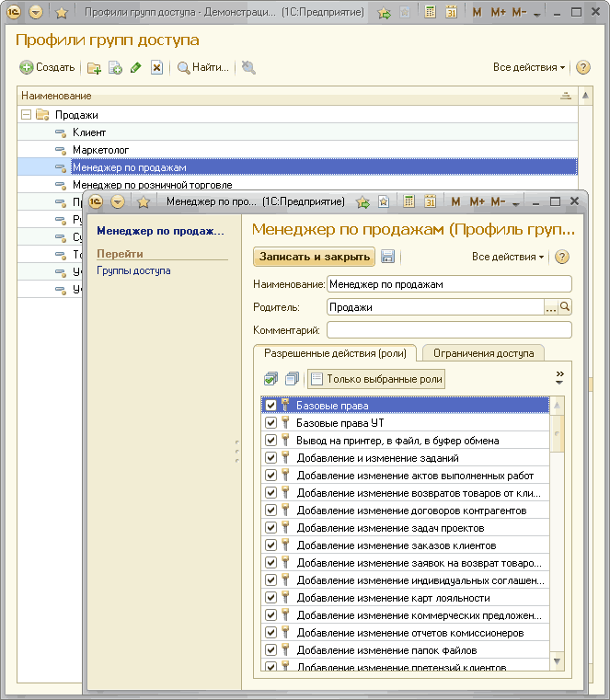Viewport: 610px width, 700px height.
Task: Uncheck the Базовые права checkbox
Action: (x=270, y=405)
